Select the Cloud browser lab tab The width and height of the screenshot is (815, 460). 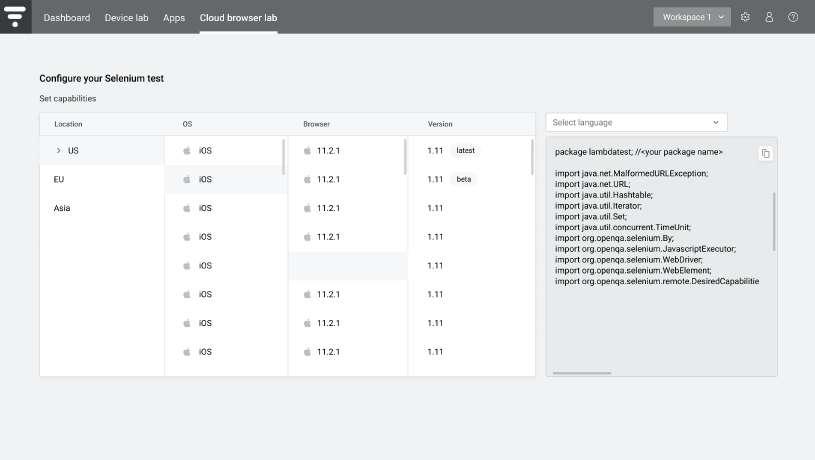tap(239, 18)
